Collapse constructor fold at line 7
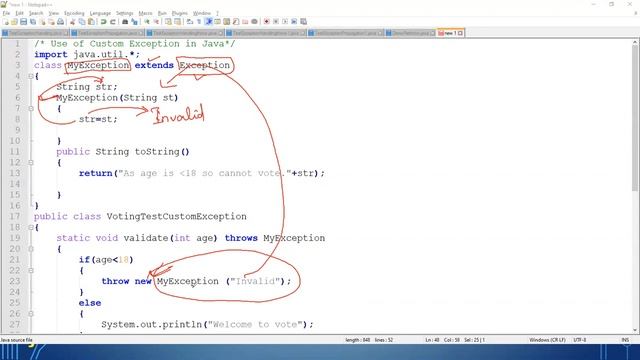The image size is (640, 360). [31, 109]
